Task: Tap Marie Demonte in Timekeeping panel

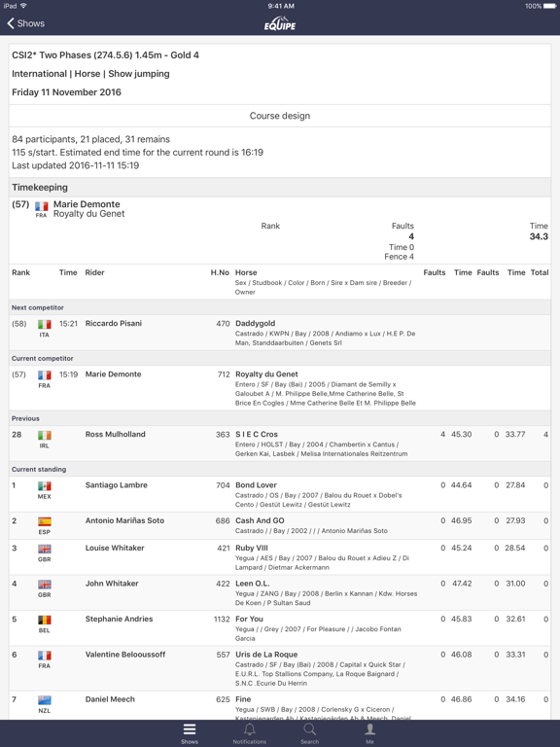Action: (x=87, y=204)
